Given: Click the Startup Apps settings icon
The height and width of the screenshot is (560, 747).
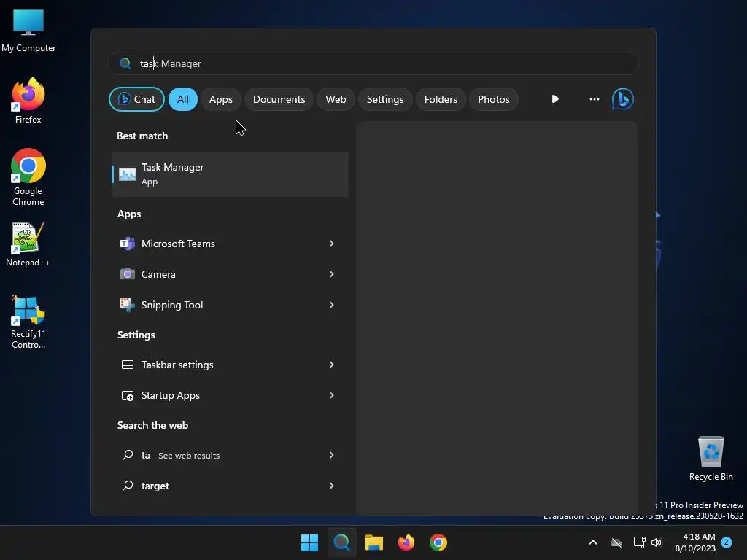Looking at the screenshot, I should tap(127, 395).
